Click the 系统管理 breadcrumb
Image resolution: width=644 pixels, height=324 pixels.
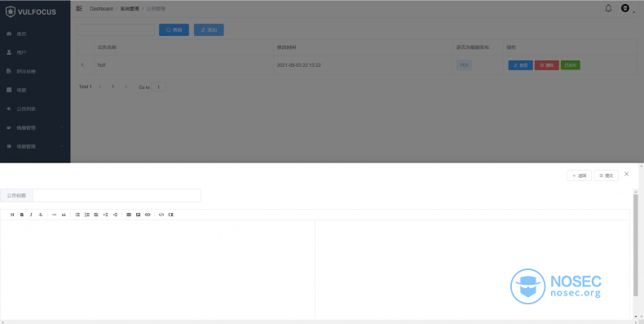coord(130,9)
